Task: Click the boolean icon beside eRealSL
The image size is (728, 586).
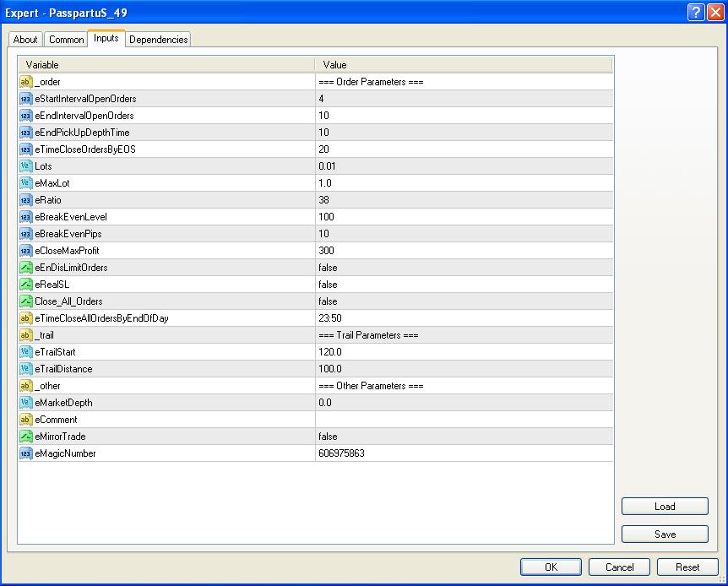Action: [x=25, y=285]
